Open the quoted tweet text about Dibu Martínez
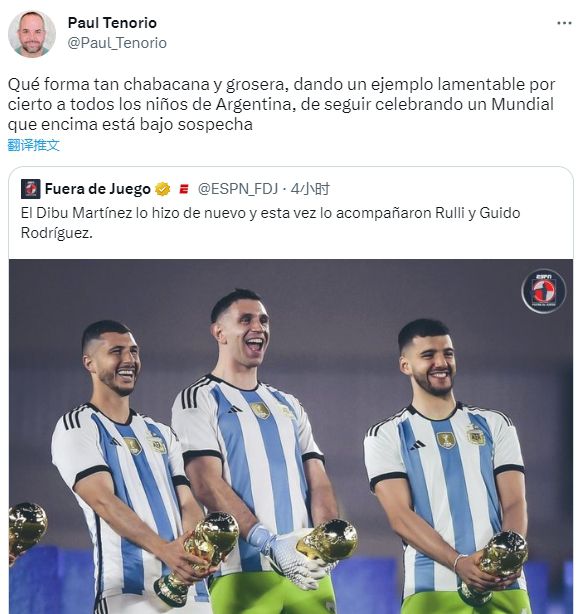The height and width of the screenshot is (614, 588). click(x=271, y=223)
